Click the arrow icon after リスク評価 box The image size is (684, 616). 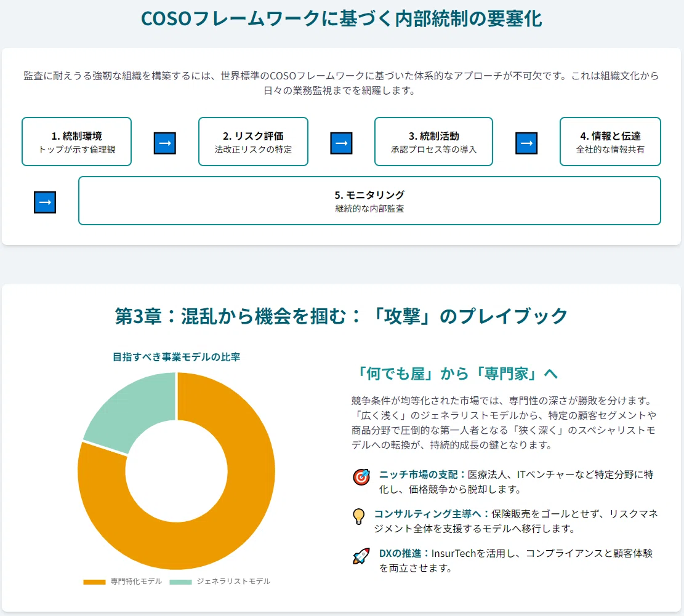(341, 143)
